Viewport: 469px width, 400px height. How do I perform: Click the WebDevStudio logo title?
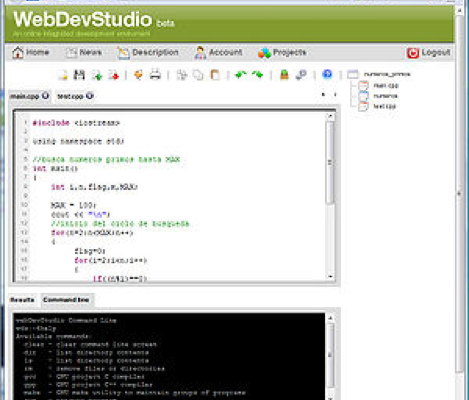pyautogui.click(x=83, y=19)
